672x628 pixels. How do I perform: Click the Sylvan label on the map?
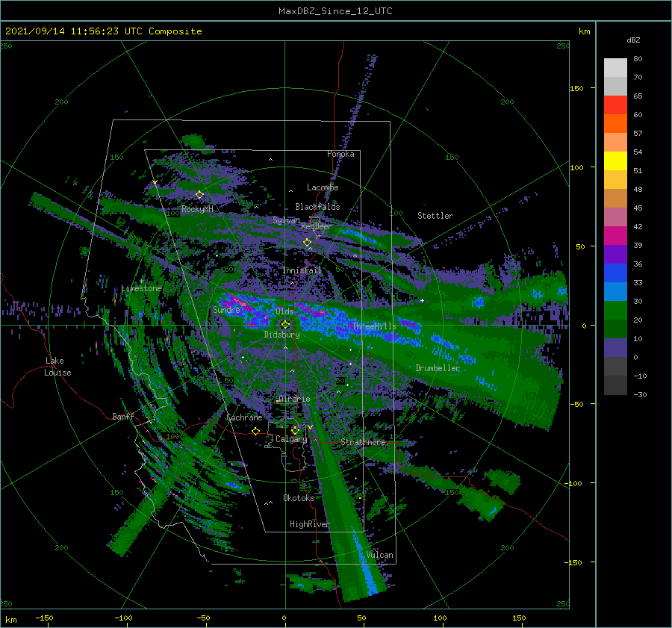click(286, 220)
